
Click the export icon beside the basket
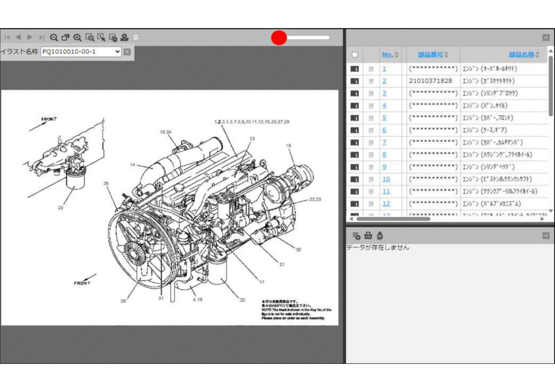380,236
